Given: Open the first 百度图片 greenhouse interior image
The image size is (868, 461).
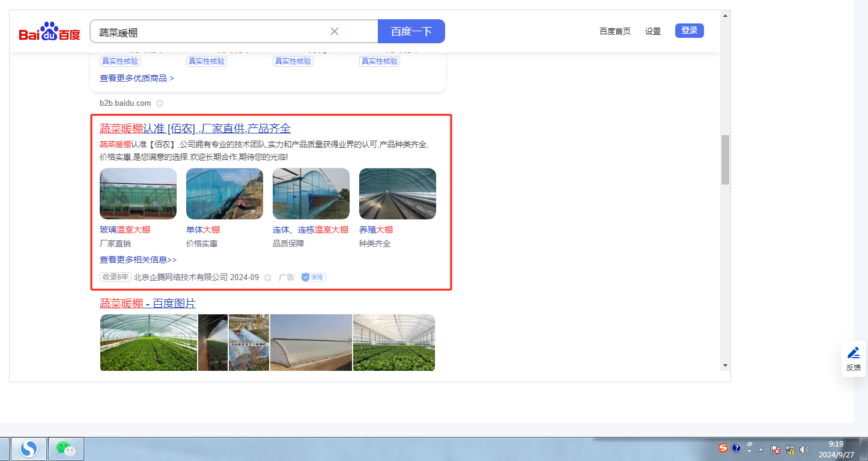Looking at the screenshot, I should point(148,343).
